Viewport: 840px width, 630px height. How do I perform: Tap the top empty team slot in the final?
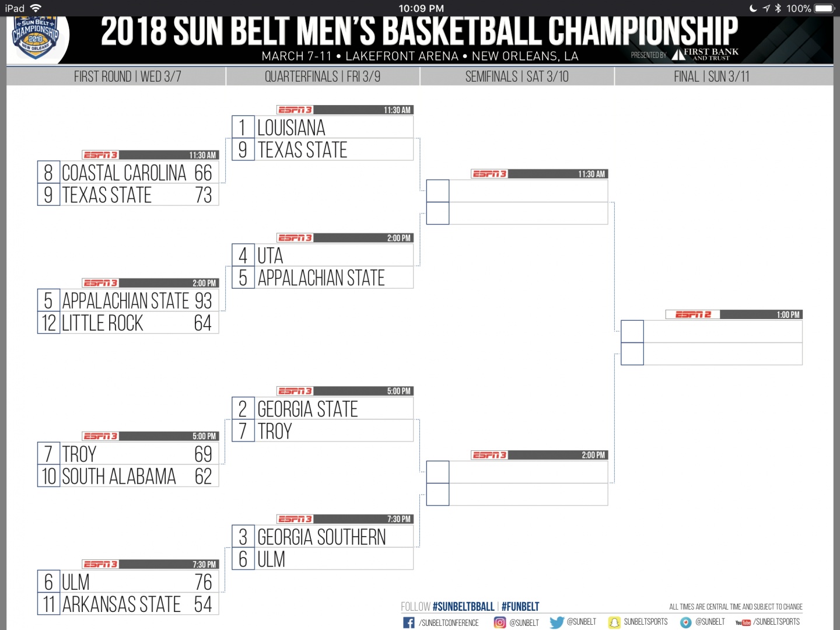[722, 331]
